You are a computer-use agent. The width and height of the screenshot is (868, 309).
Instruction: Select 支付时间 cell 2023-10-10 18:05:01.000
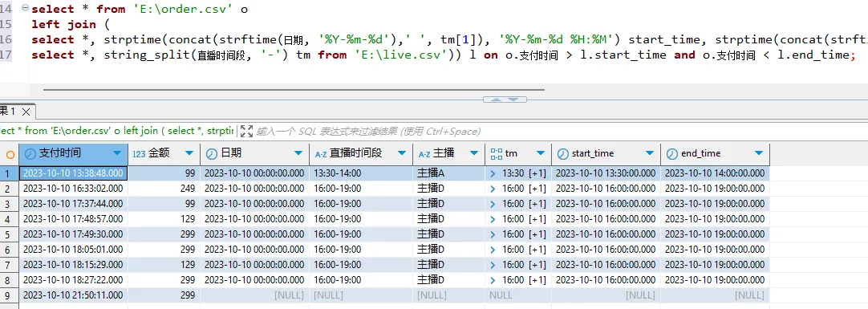coord(73,249)
